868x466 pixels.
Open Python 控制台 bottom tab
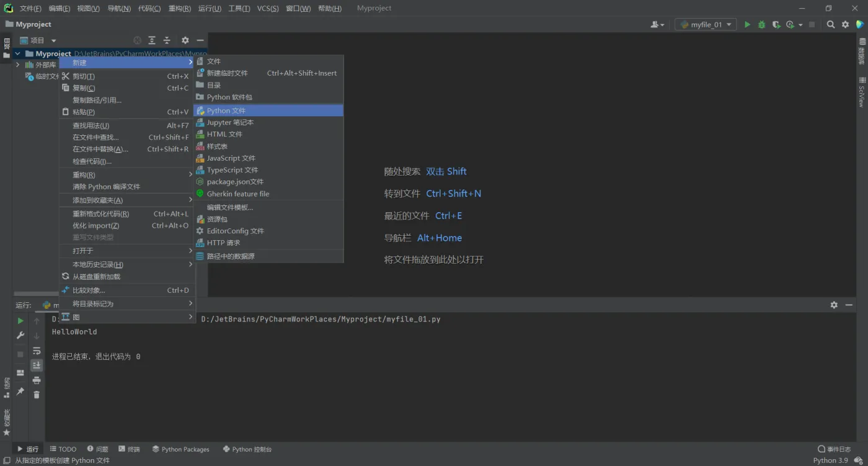pos(247,449)
